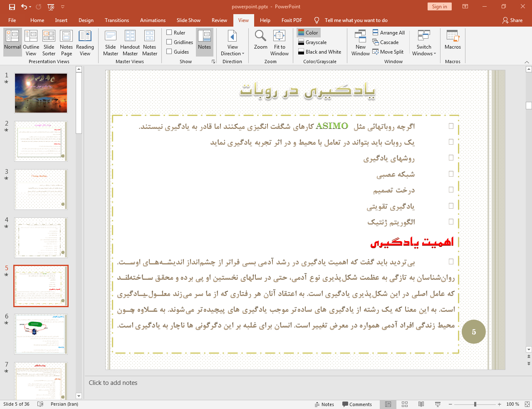Screen dimensions: 532x409
Task: Switch to Slide Sorter from status bar
Action: coord(405,404)
